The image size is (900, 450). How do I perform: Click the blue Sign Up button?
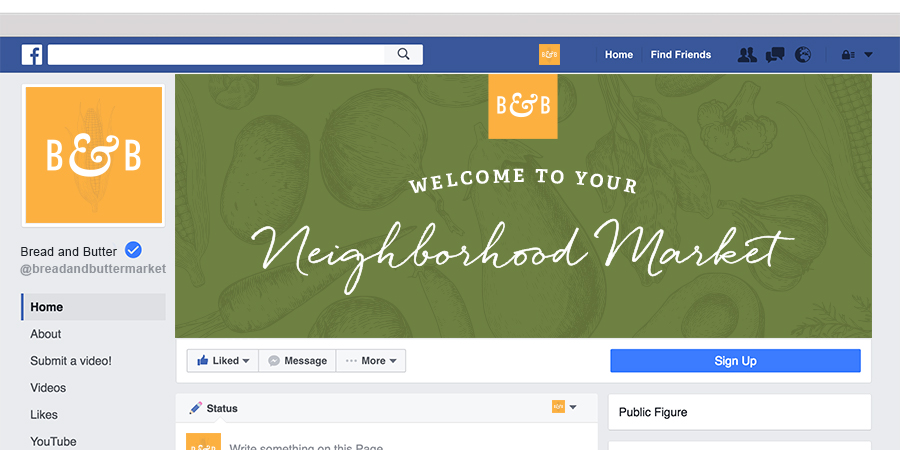[x=735, y=360]
